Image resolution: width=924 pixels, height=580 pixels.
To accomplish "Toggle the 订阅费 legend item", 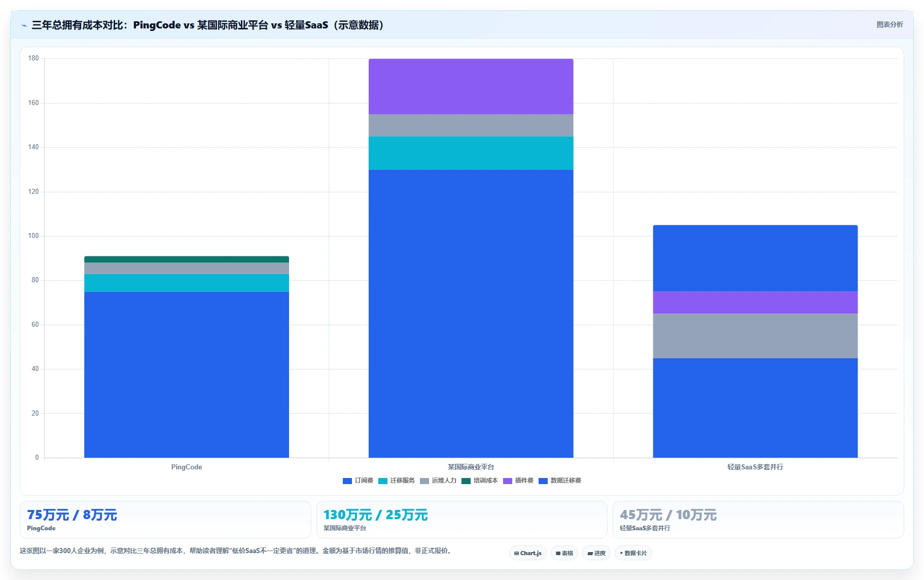I will click(x=358, y=481).
